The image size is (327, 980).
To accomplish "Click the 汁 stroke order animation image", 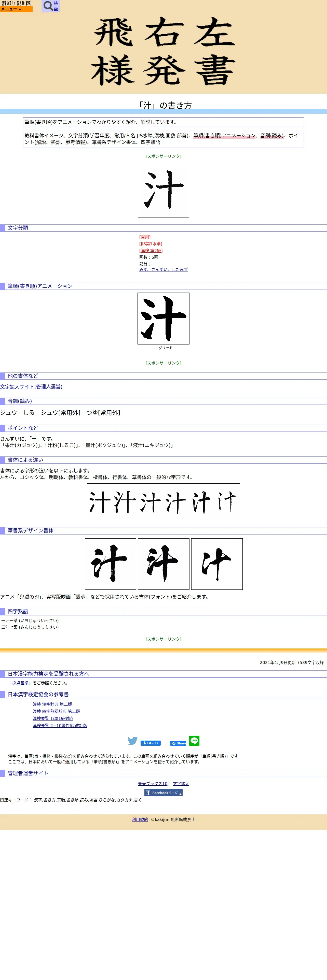I will [x=163, y=319].
